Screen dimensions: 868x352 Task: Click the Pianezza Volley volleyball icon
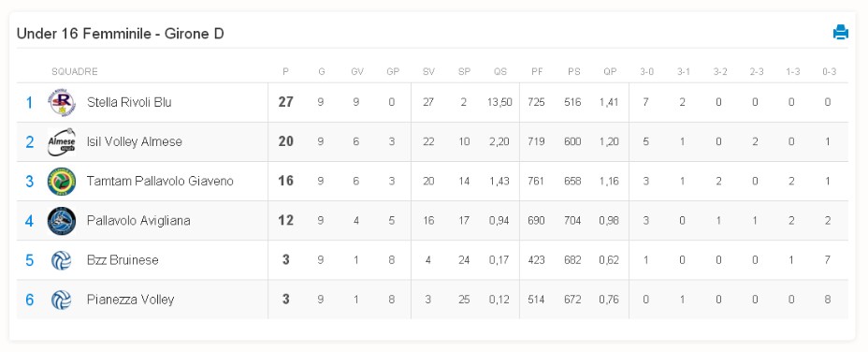click(62, 300)
